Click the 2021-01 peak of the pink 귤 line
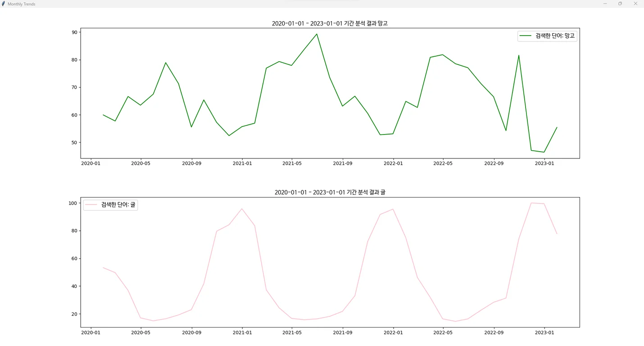The width and height of the screenshot is (644, 346). pyautogui.click(x=242, y=209)
